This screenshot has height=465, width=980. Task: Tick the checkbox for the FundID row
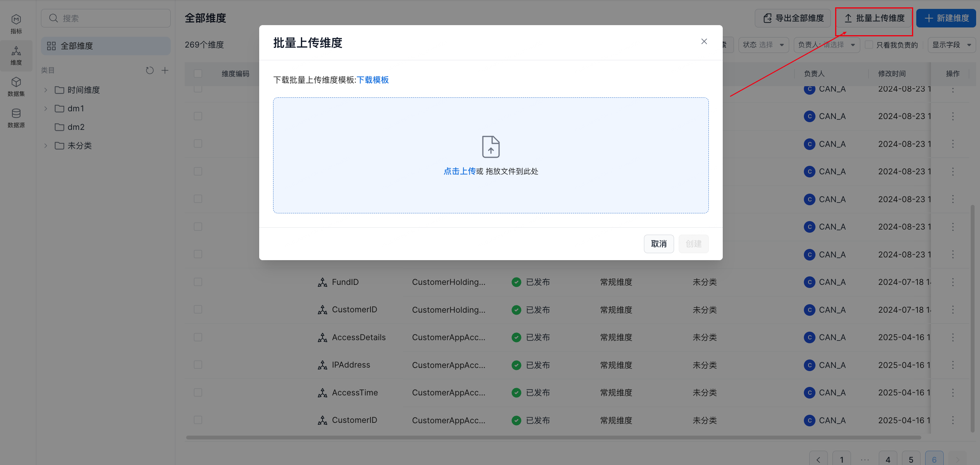198,282
